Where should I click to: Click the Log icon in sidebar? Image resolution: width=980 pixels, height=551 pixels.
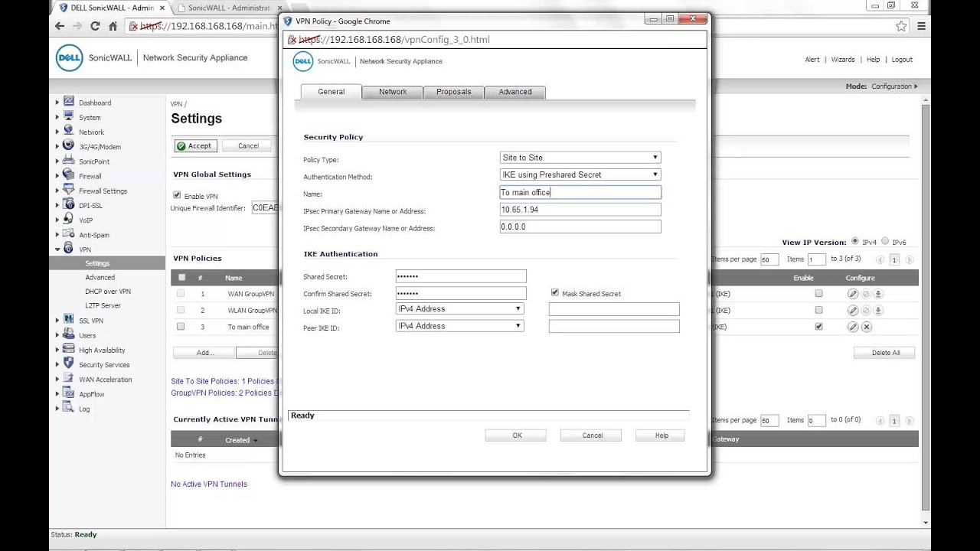(69, 408)
